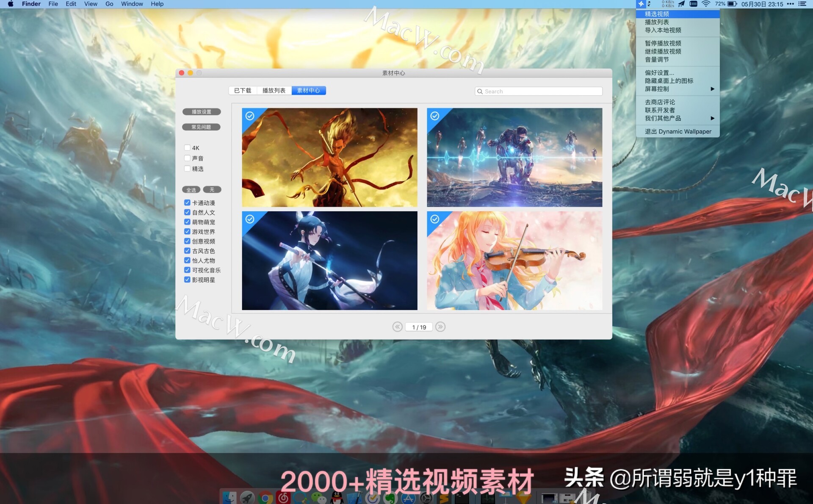Viewport: 813px width, 504px height.
Task: Deselect the Nezha wallpaper checkmark
Action: (x=250, y=116)
